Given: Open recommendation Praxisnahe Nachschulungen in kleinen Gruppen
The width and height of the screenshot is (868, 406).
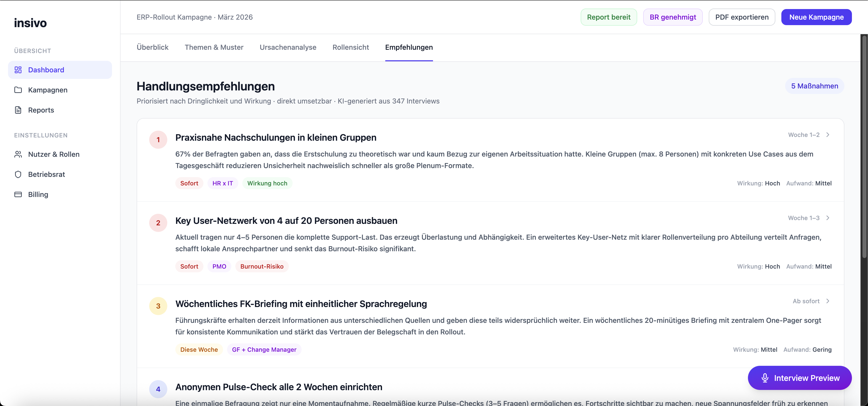Looking at the screenshot, I should tap(276, 137).
